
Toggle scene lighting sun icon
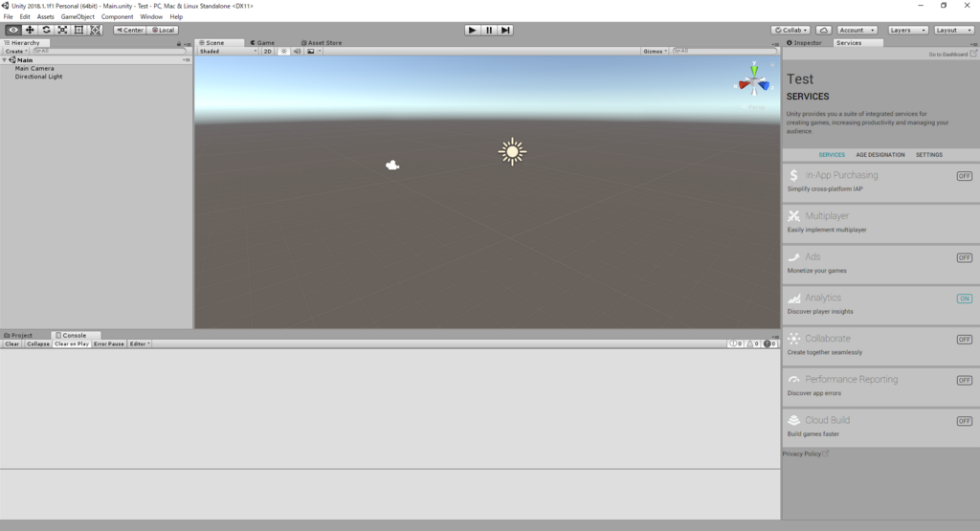click(x=283, y=52)
